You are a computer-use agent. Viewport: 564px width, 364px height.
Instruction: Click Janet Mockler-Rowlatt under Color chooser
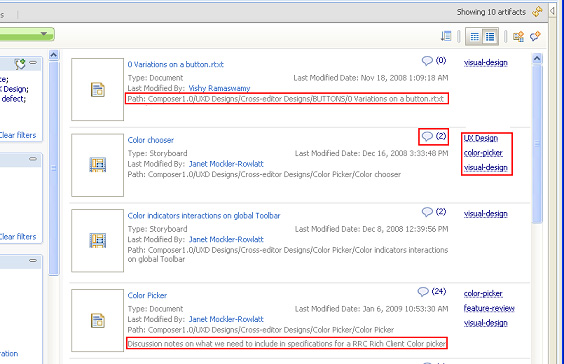(226, 164)
